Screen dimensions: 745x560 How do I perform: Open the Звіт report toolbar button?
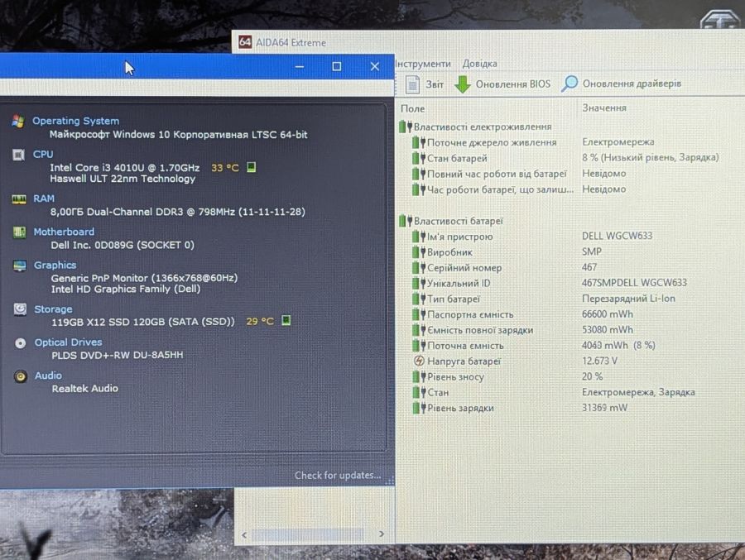point(425,84)
